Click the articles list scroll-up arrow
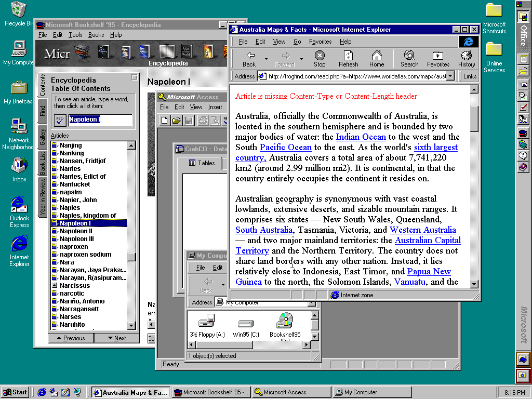The width and height of the screenshot is (532, 399). (x=131, y=145)
